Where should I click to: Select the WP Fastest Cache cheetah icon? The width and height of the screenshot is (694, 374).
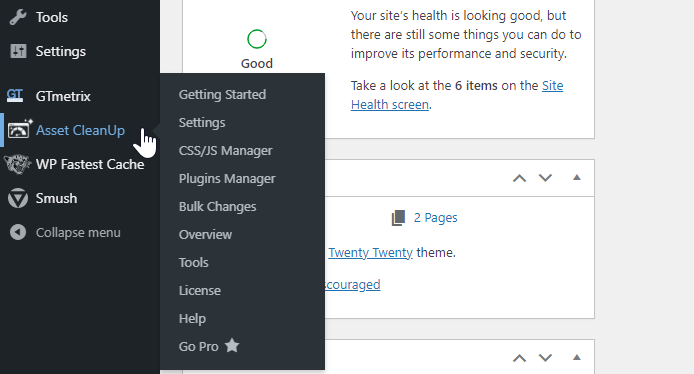click(18, 164)
